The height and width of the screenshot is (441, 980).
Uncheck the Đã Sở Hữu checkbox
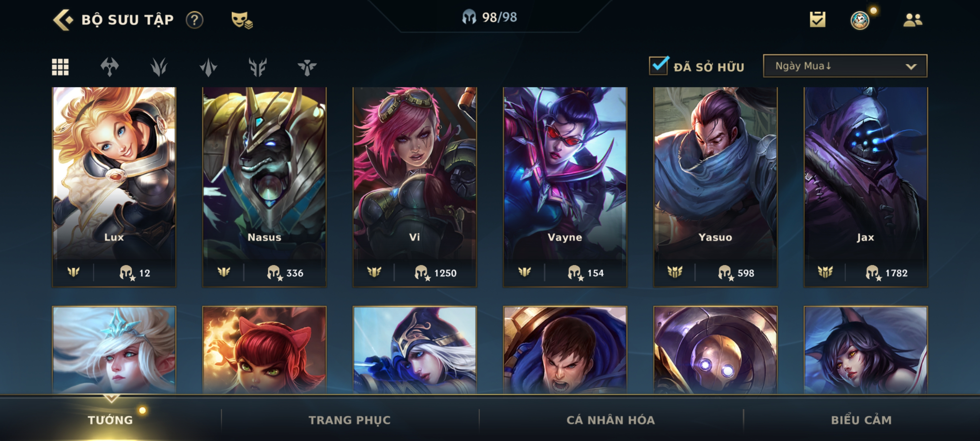(658, 66)
